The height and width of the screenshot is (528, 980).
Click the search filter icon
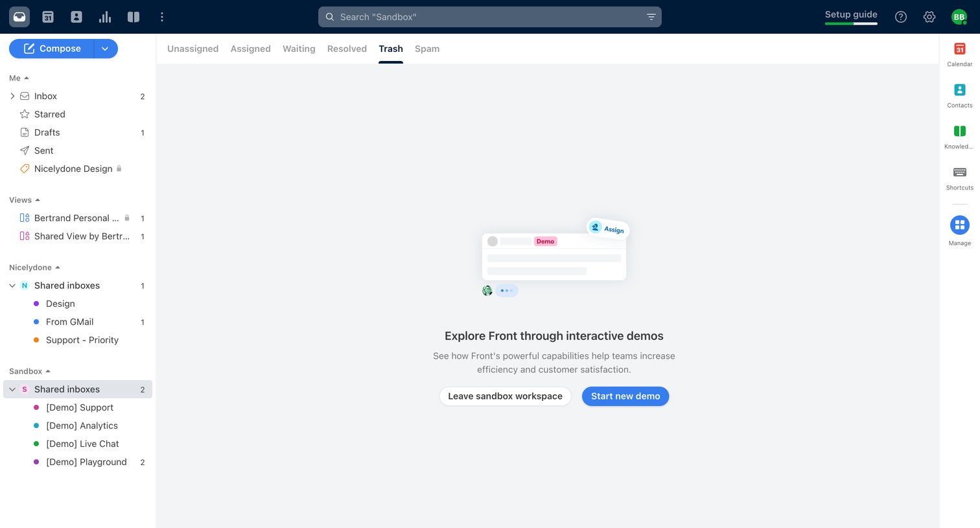pos(651,17)
